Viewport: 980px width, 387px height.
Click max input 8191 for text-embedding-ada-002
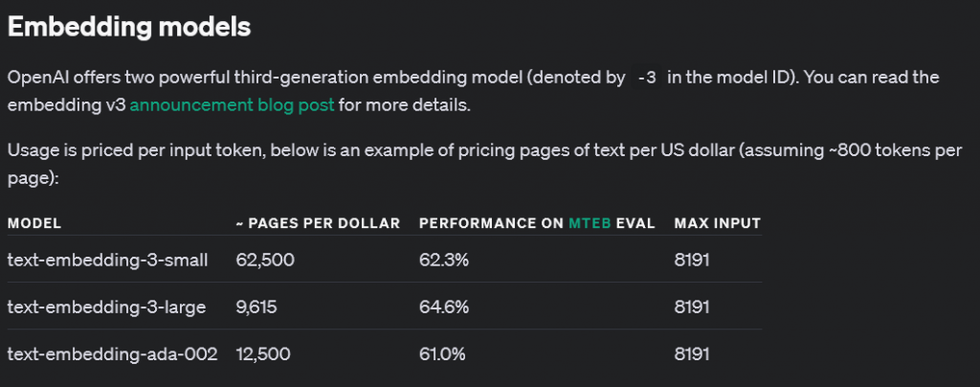tap(692, 354)
